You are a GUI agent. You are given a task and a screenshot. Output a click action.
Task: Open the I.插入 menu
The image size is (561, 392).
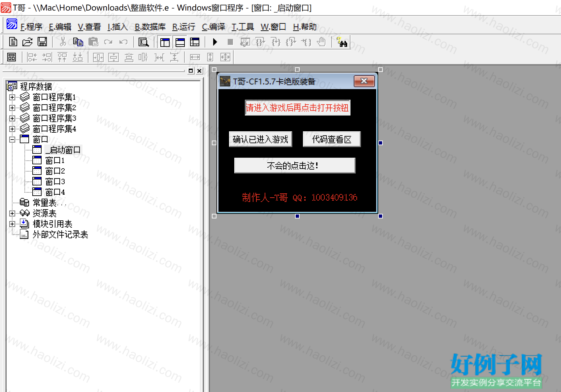click(117, 27)
